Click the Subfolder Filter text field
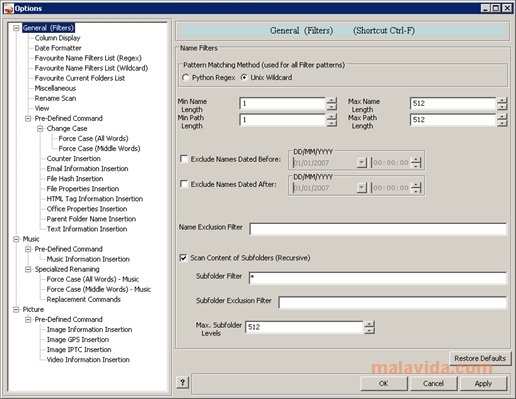The image size is (516, 399). point(378,278)
